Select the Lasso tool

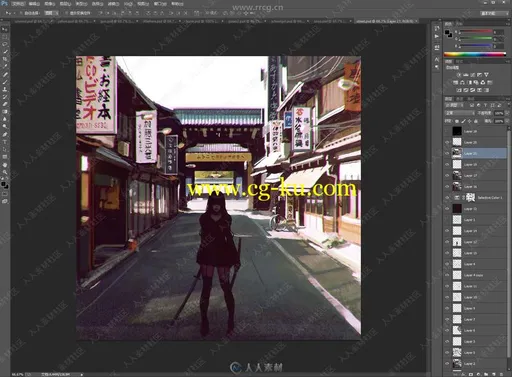click(5, 44)
